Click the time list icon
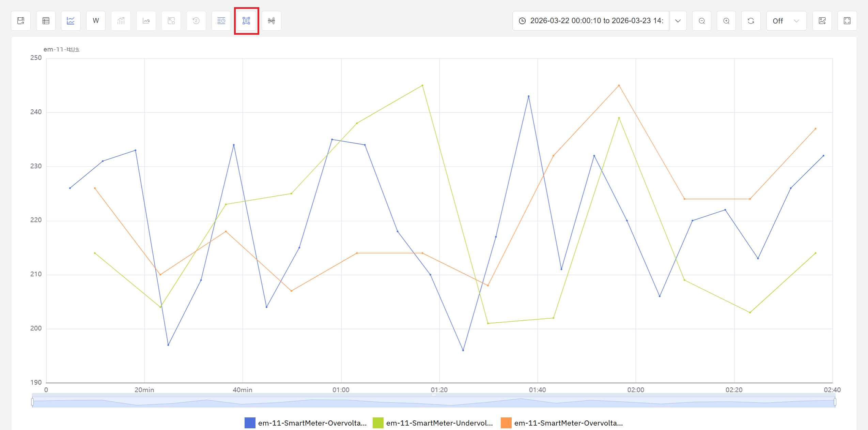 tap(221, 21)
